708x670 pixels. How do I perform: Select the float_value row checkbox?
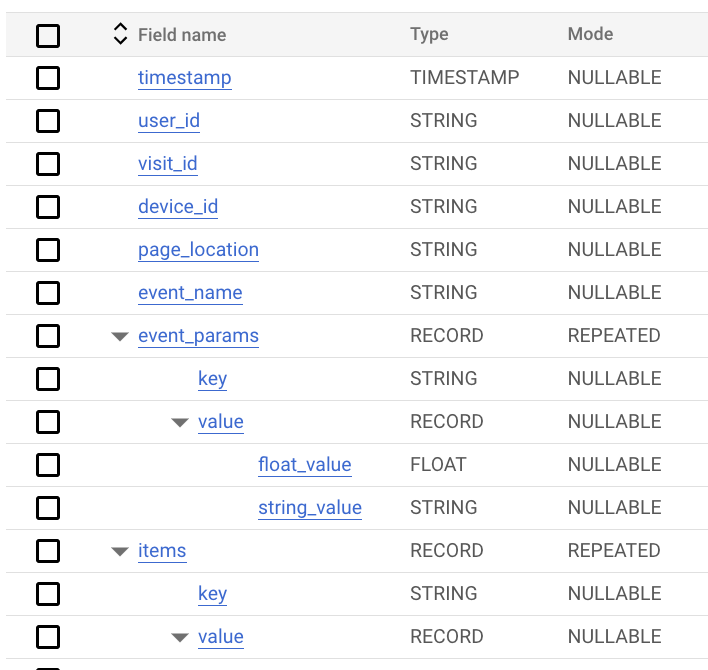click(48, 465)
